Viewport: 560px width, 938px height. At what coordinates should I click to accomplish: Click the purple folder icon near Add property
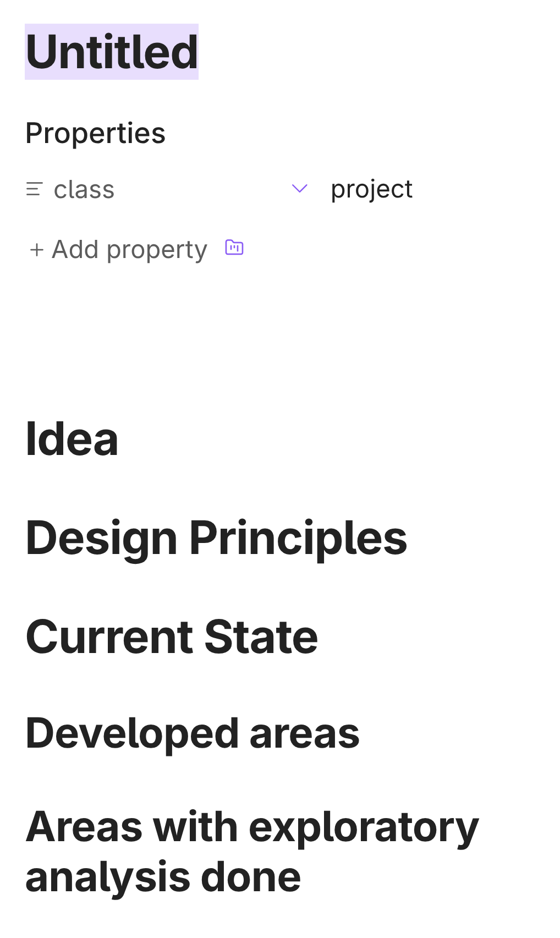tap(234, 248)
